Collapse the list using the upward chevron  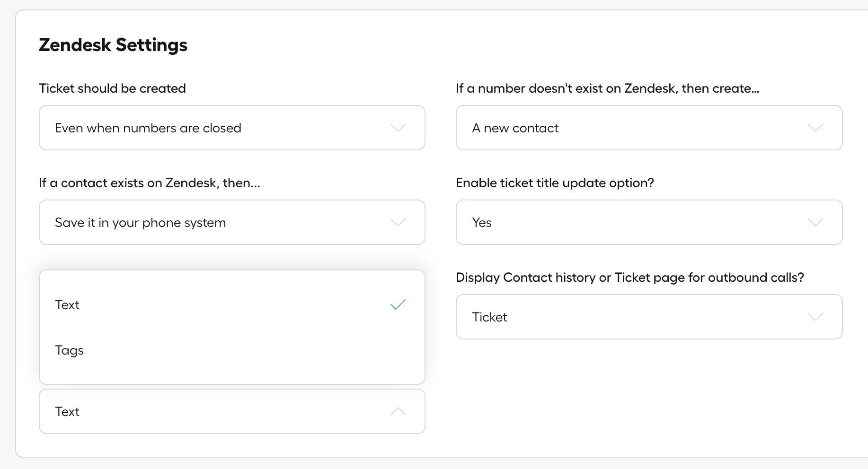(x=398, y=411)
